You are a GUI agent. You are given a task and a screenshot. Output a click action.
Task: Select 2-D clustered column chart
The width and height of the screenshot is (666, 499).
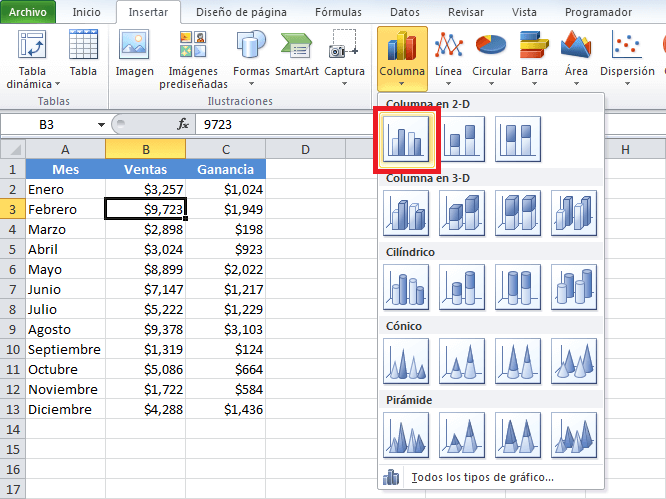(406, 139)
